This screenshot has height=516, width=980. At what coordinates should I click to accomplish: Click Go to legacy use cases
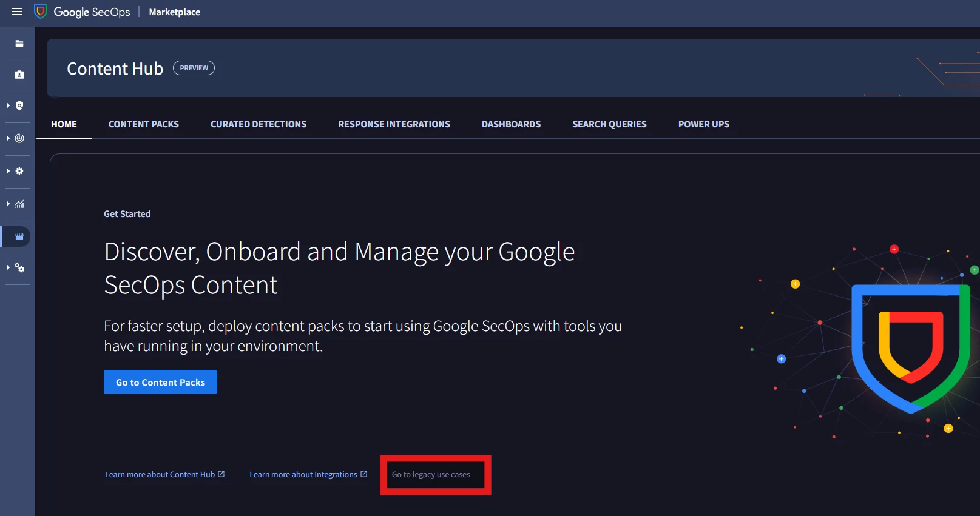click(431, 475)
